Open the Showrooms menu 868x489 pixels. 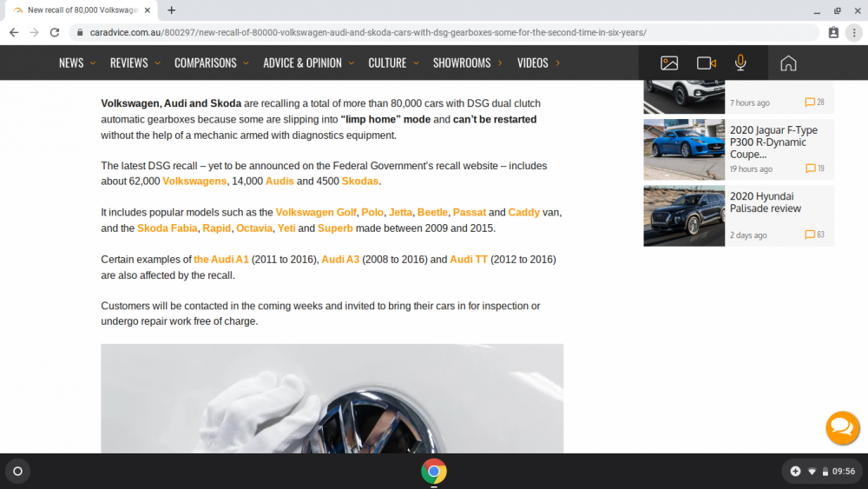(x=462, y=63)
